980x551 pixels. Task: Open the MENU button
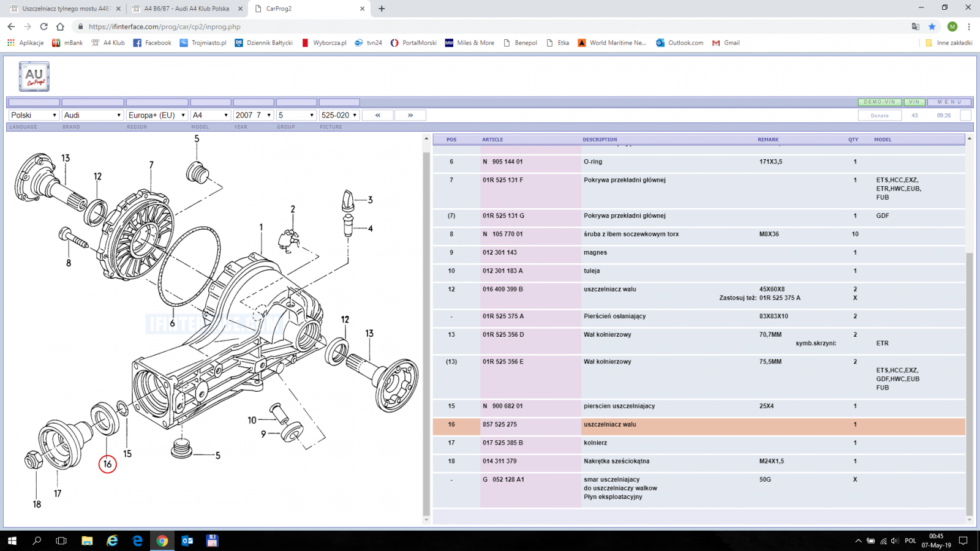click(950, 102)
